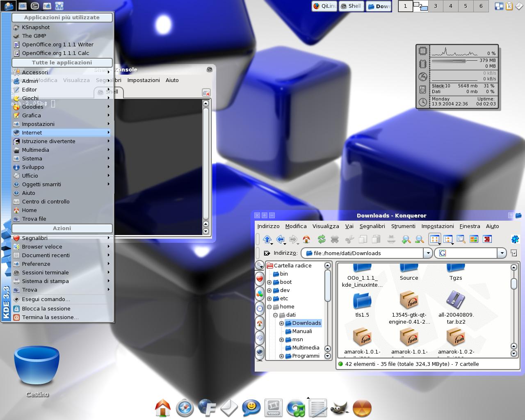Open the smiley chat app in dock
The height and width of the screenshot is (420, 525).
(251, 408)
